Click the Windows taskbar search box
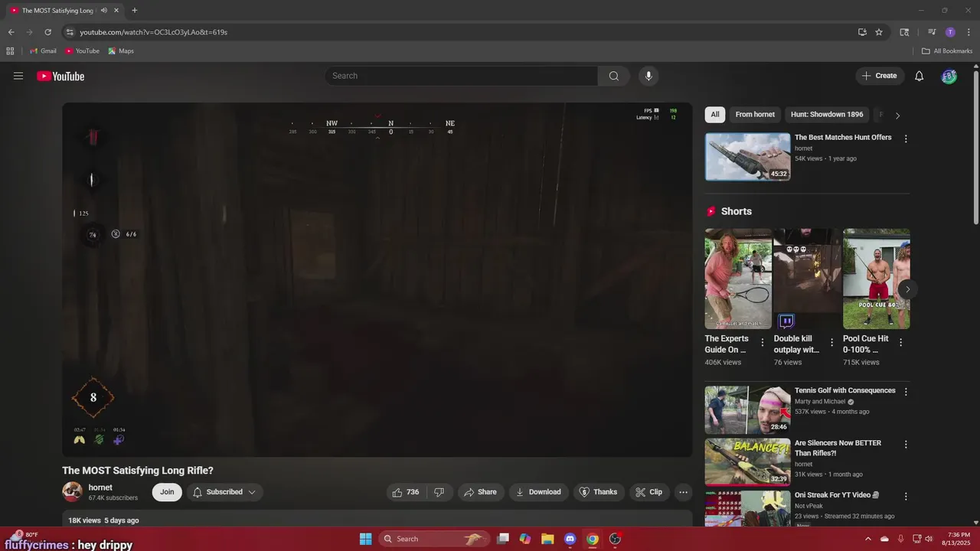This screenshot has width=980, height=551. click(x=433, y=539)
